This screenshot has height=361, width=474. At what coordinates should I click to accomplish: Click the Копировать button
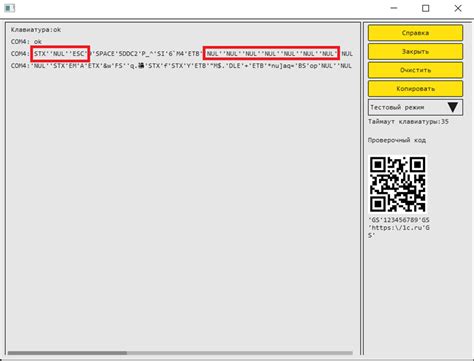point(415,89)
